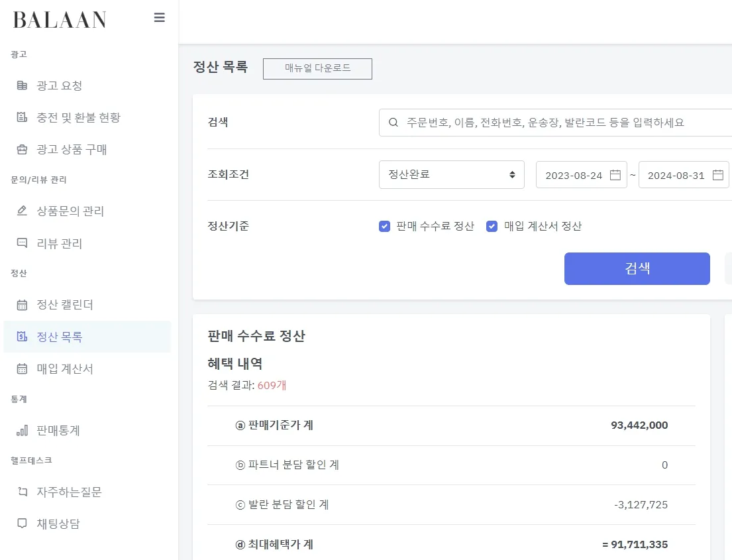Viewport: 732px width, 560px height.
Task: Click the 정산 캘린더 calendar icon
Action: point(22,304)
